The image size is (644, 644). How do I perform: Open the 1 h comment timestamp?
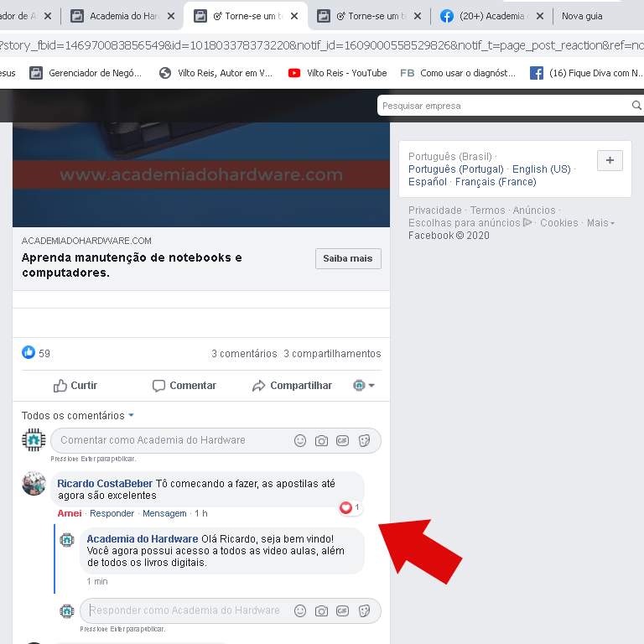(x=201, y=513)
